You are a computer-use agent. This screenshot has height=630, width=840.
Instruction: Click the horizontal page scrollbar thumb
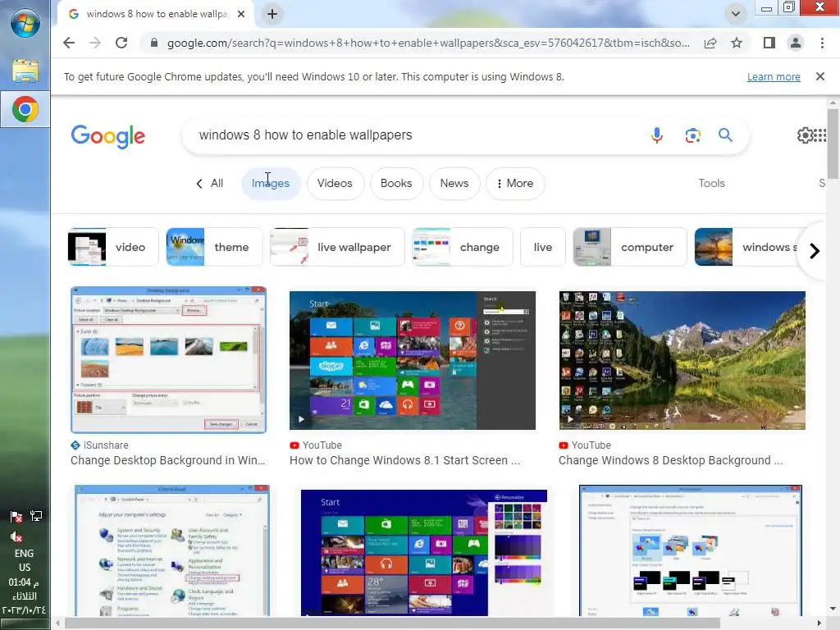point(392,623)
